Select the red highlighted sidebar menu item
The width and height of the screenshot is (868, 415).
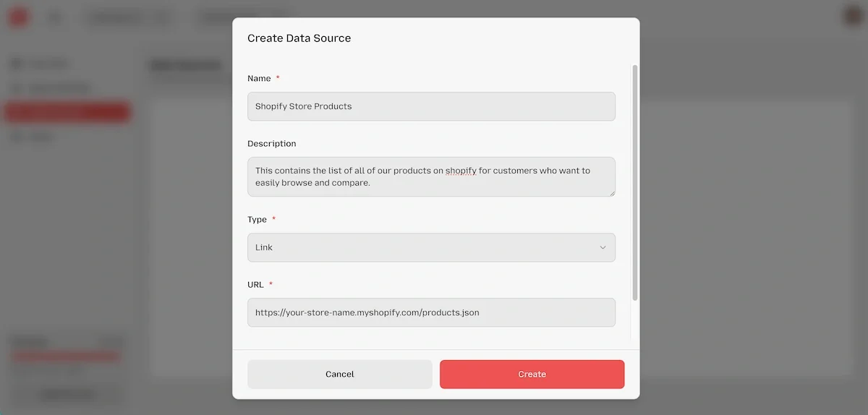click(x=67, y=112)
